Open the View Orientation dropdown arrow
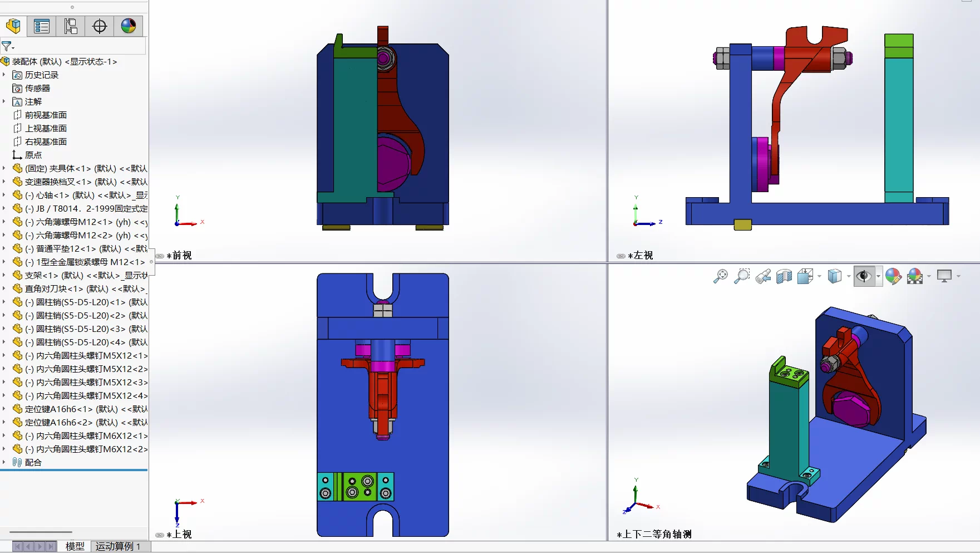 [x=819, y=277]
